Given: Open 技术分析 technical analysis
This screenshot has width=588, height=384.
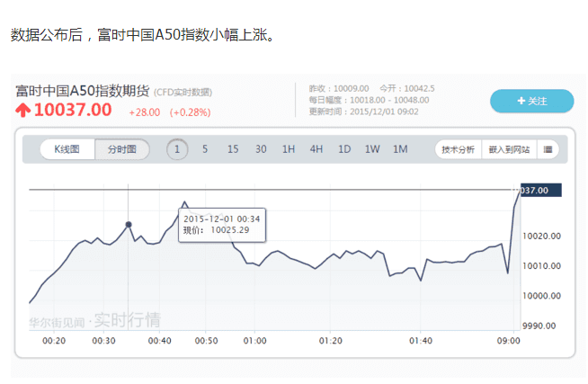Looking at the screenshot, I should pyautogui.click(x=459, y=149).
